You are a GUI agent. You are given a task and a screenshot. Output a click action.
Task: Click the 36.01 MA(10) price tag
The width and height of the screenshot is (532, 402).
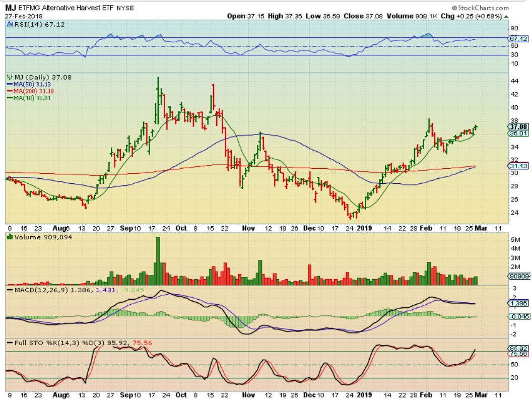point(518,133)
